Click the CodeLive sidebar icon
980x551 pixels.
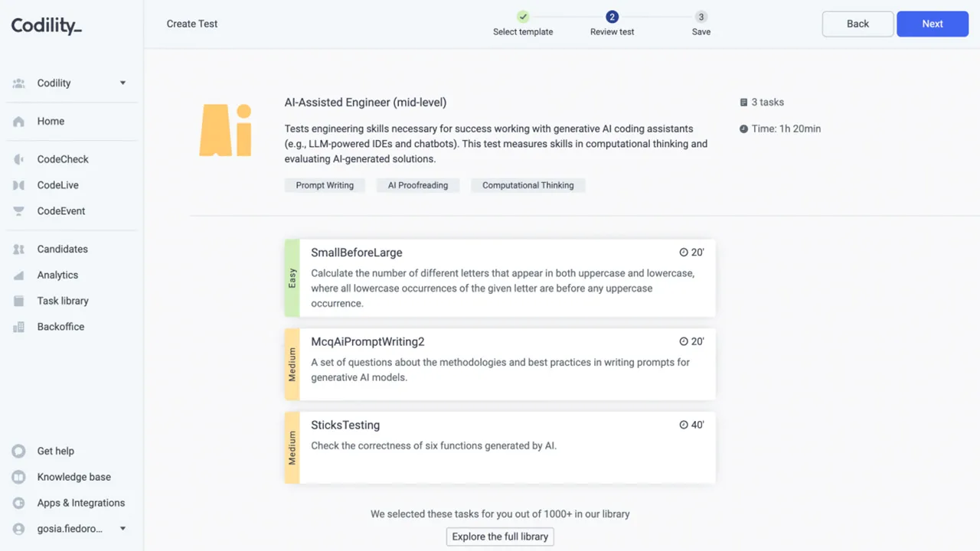pyautogui.click(x=19, y=185)
